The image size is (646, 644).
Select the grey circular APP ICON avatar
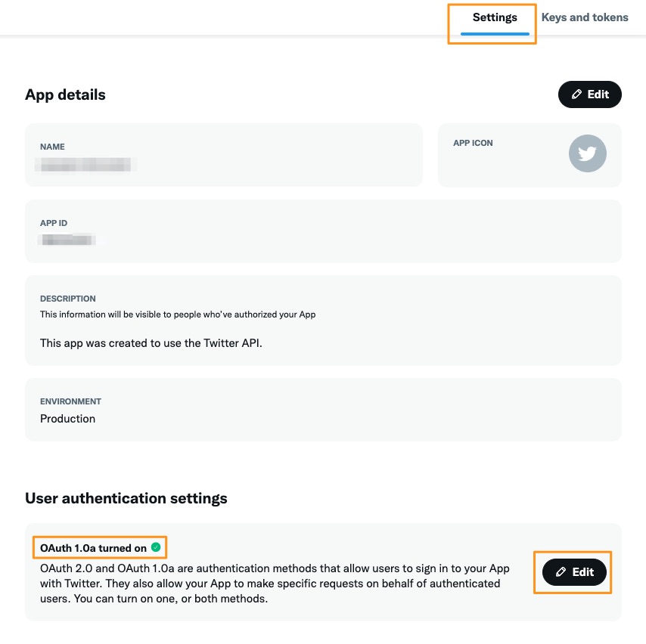[x=588, y=153]
